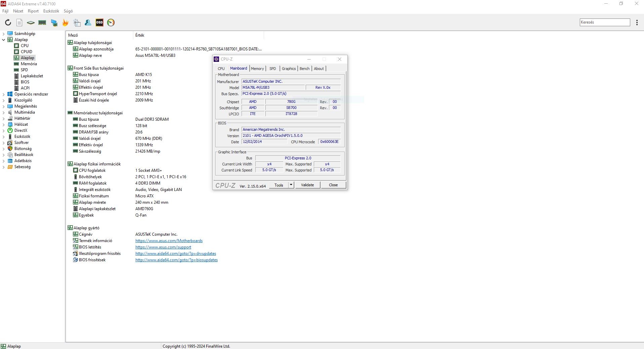Click the Biztonság shield icon in tree
This screenshot has height=349, width=644.
point(10,149)
